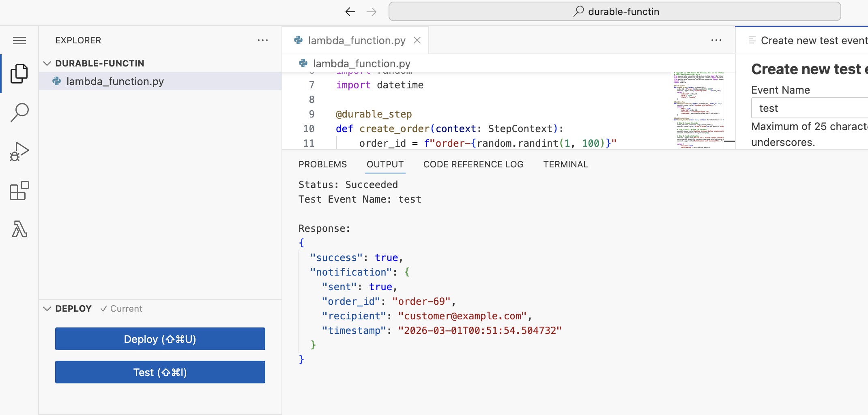Screen dimensions: 868x415
Task: Click the Deploy button
Action: click(x=160, y=339)
